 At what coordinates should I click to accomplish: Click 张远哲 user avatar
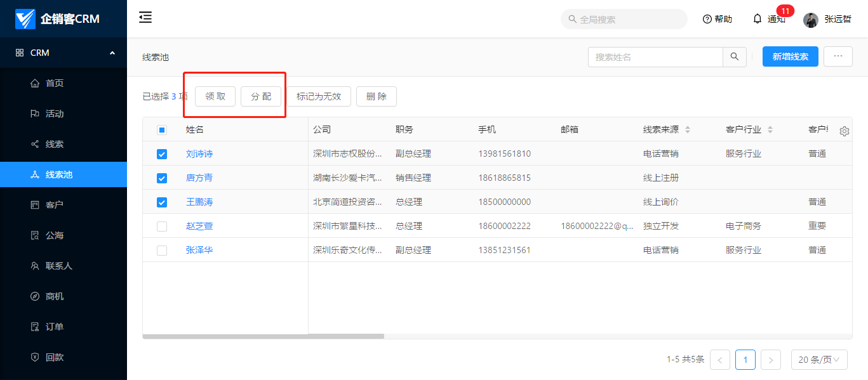[810, 20]
